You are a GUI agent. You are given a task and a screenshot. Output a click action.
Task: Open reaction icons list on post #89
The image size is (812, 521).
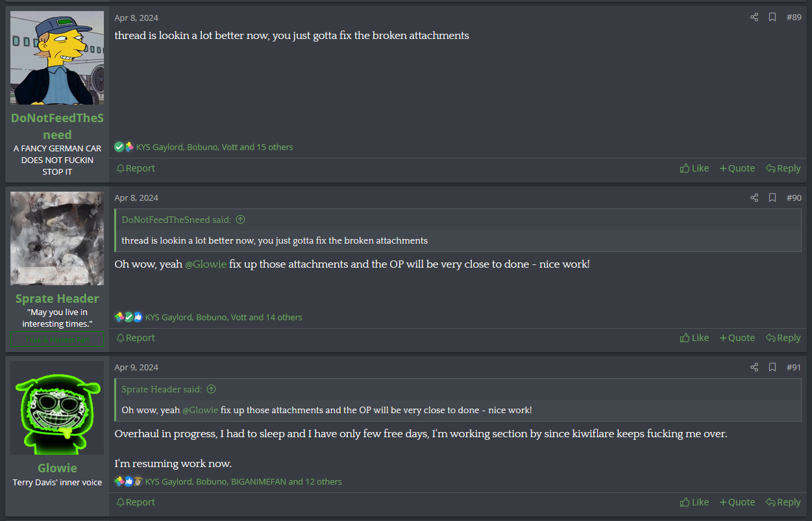coord(124,147)
